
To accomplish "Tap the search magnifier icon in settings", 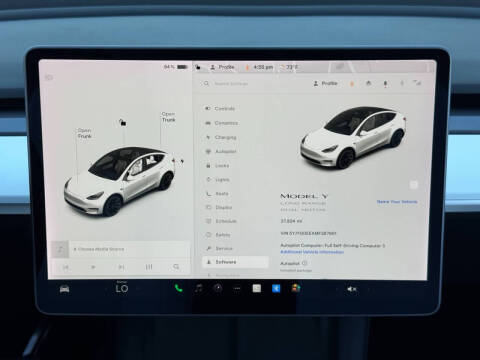I will (206, 83).
